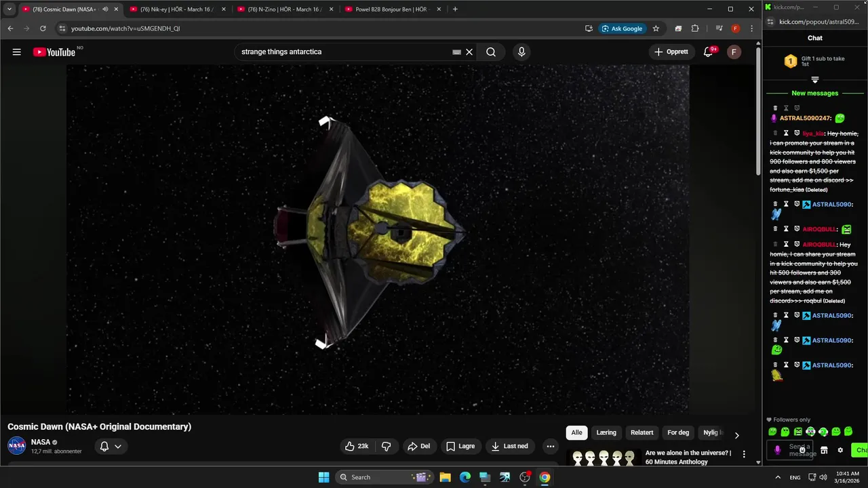Switch to Nik-ey HÖR tab

click(176, 9)
